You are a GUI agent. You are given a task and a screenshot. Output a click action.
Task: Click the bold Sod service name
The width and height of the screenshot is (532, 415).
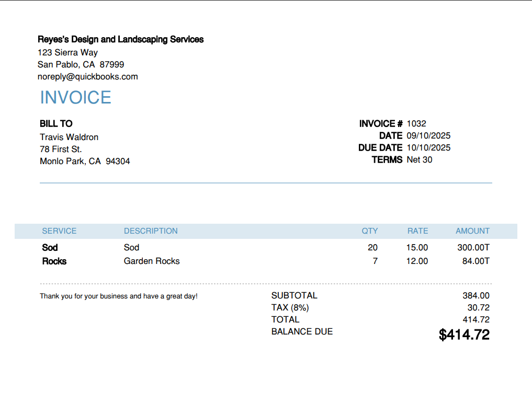click(50, 248)
